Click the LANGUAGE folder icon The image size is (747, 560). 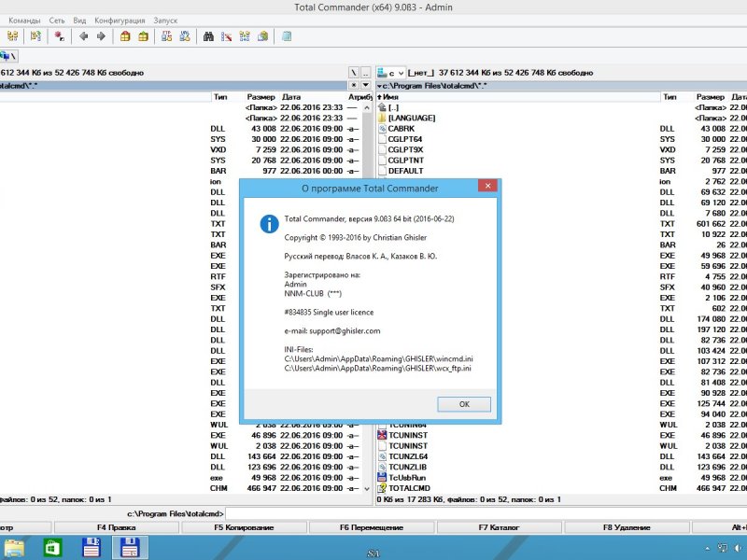pos(382,119)
